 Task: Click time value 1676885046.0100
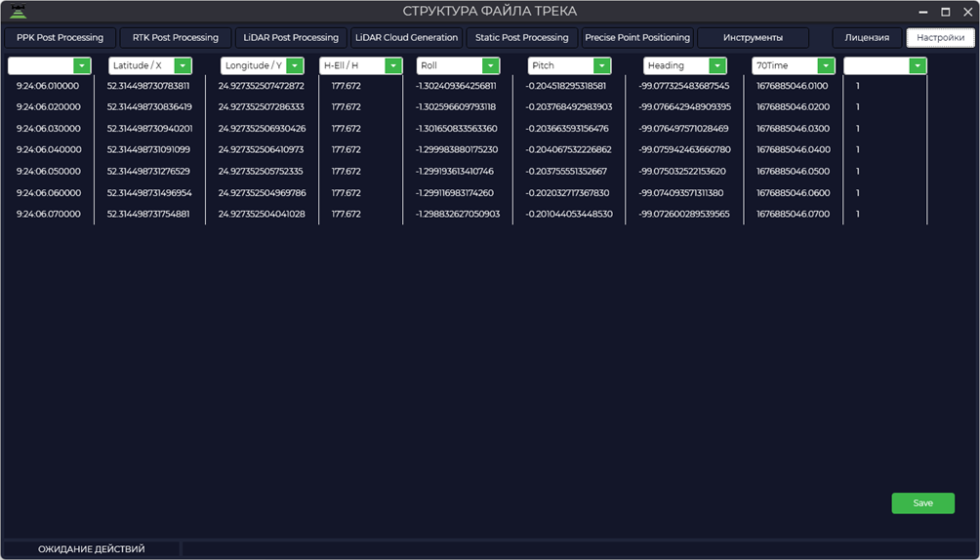[793, 86]
